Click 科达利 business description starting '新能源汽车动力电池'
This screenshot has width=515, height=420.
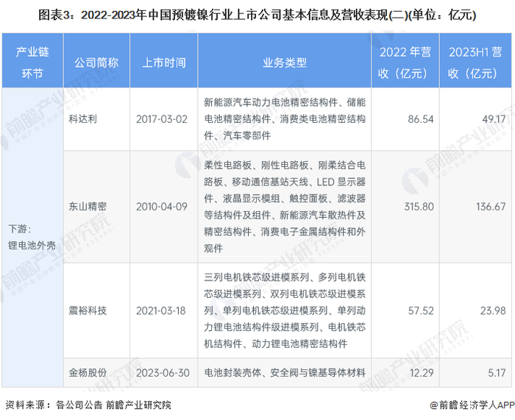pyautogui.click(x=285, y=119)
